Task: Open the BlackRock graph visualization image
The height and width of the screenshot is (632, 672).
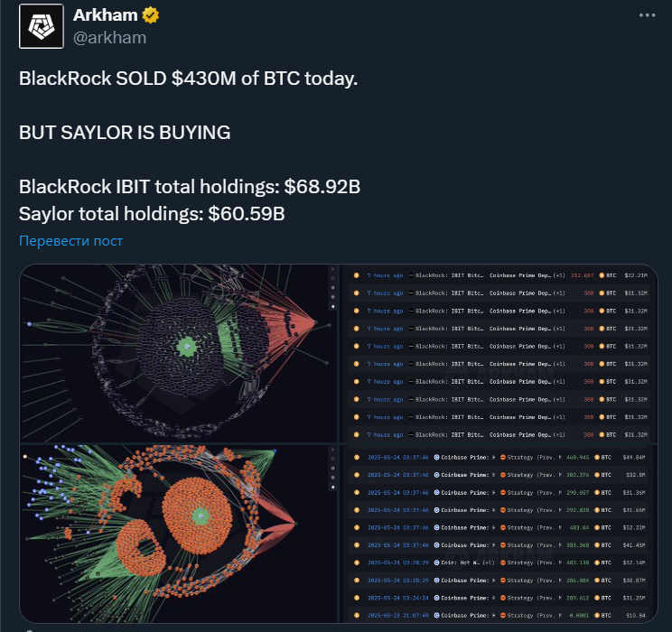Action: pos(178,354)
